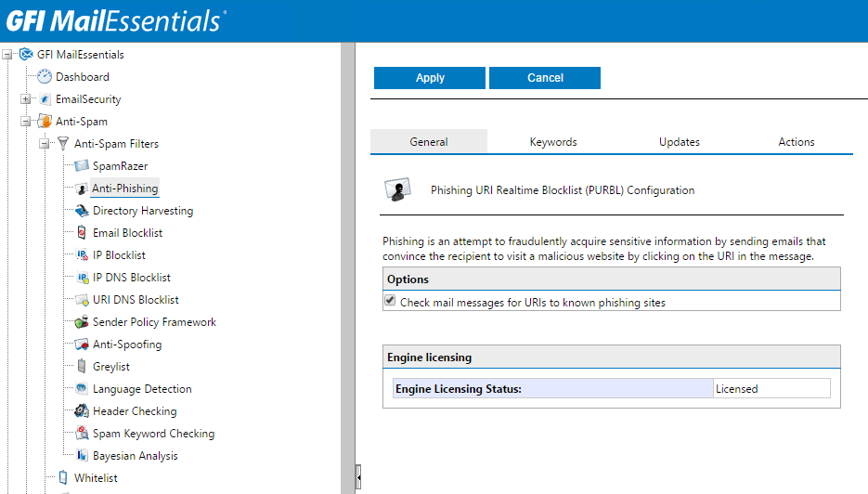Click the SpamRazer icon
Viewport: 868px width, 494px height.
pos(82,165)
